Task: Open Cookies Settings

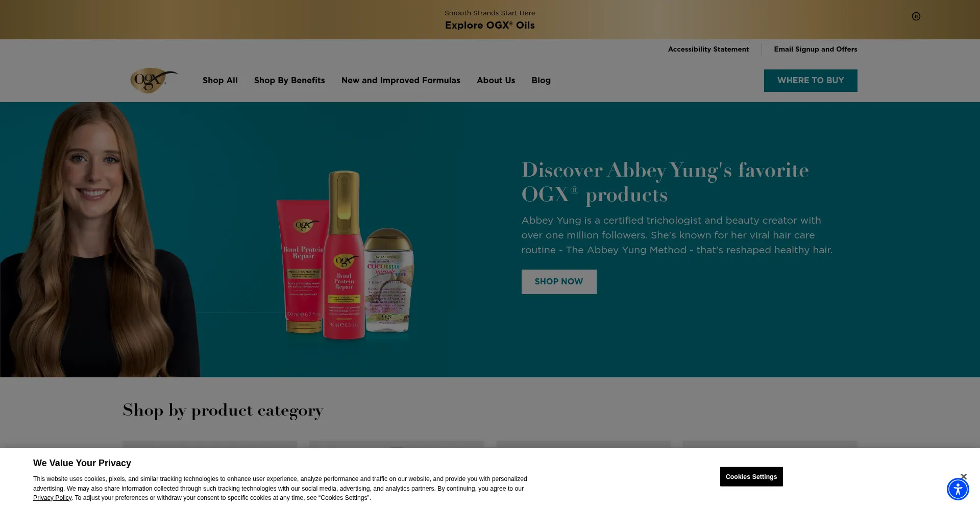Action: coord(751,477)
